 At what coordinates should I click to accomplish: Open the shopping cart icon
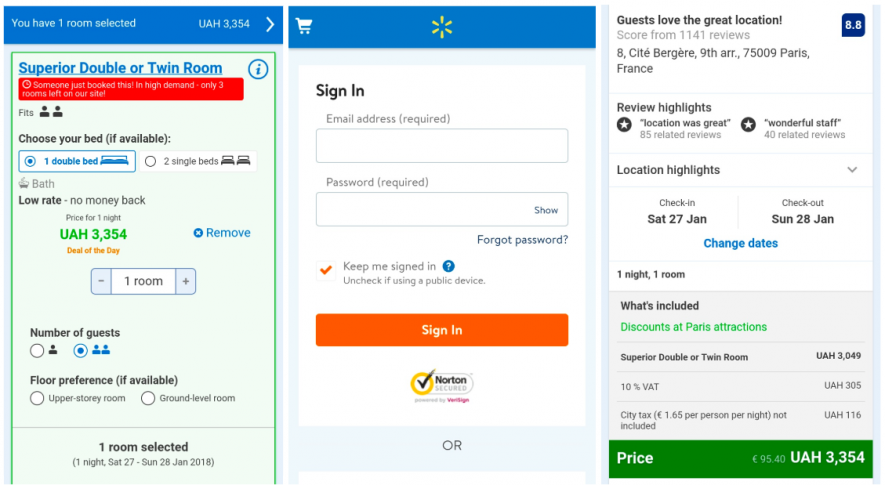(304, 26)
